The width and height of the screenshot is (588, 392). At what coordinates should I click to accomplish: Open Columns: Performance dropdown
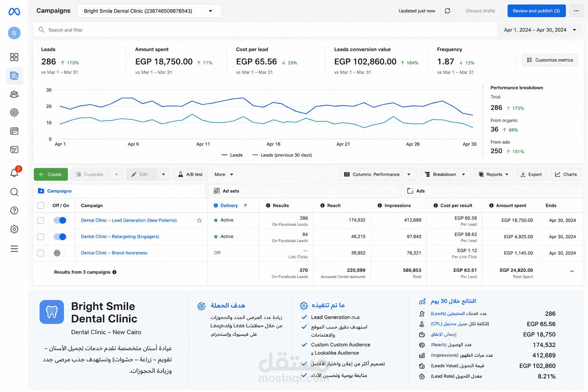[x=378, y=175]
